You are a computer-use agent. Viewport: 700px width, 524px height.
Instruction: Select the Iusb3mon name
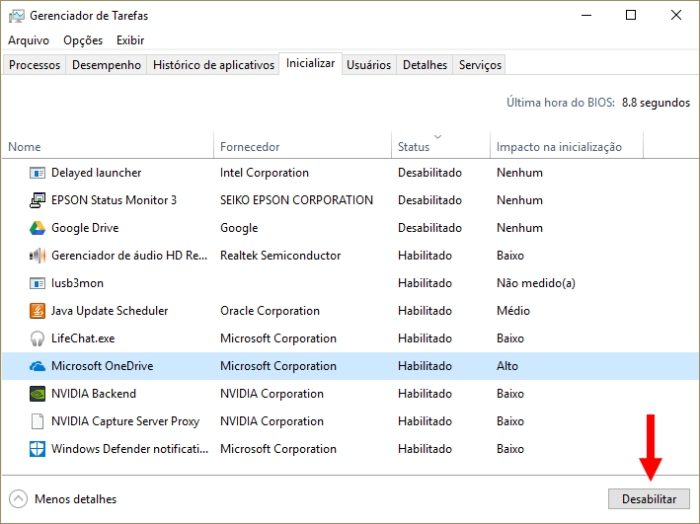[x=77, y=283]
